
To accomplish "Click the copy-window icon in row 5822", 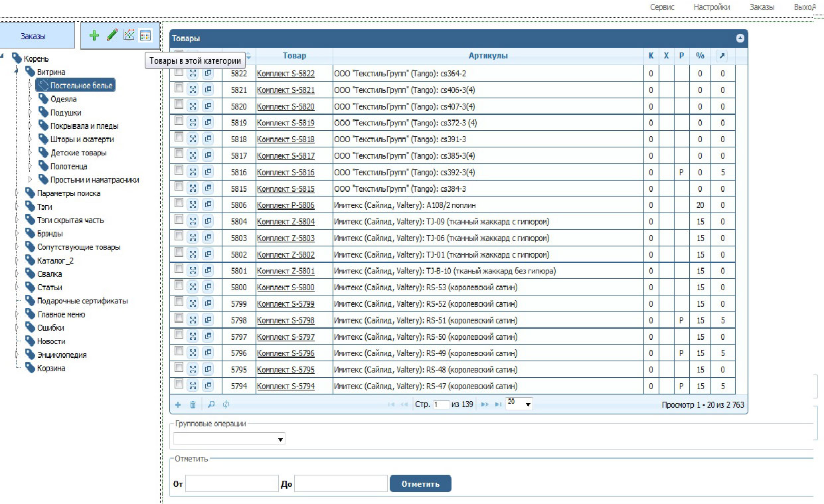I will [x=208, y=73].
